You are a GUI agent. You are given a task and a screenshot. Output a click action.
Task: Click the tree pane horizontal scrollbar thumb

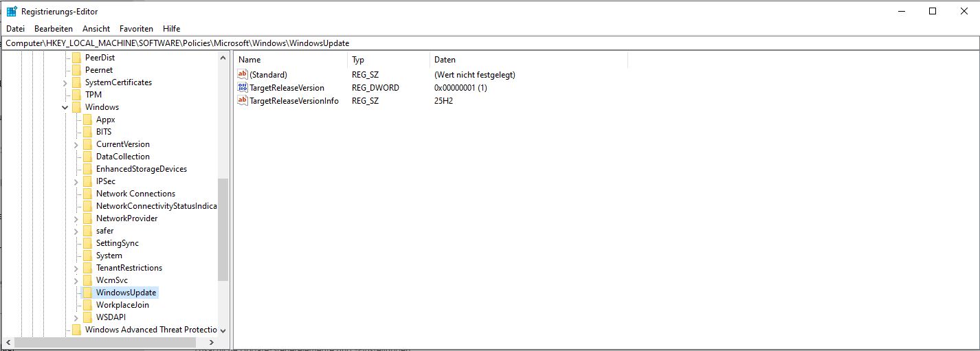[x=104, y=342]
